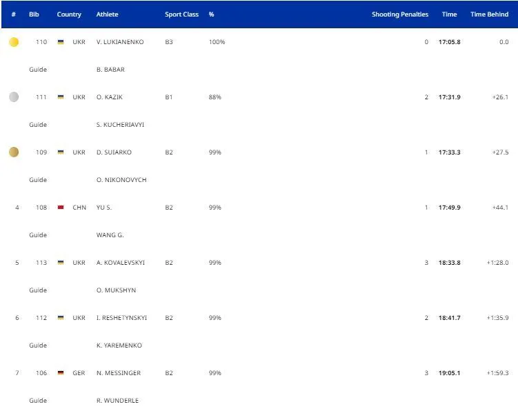Click the Bib column header
This screenshot has height=420, width=518.
[34, 14]
